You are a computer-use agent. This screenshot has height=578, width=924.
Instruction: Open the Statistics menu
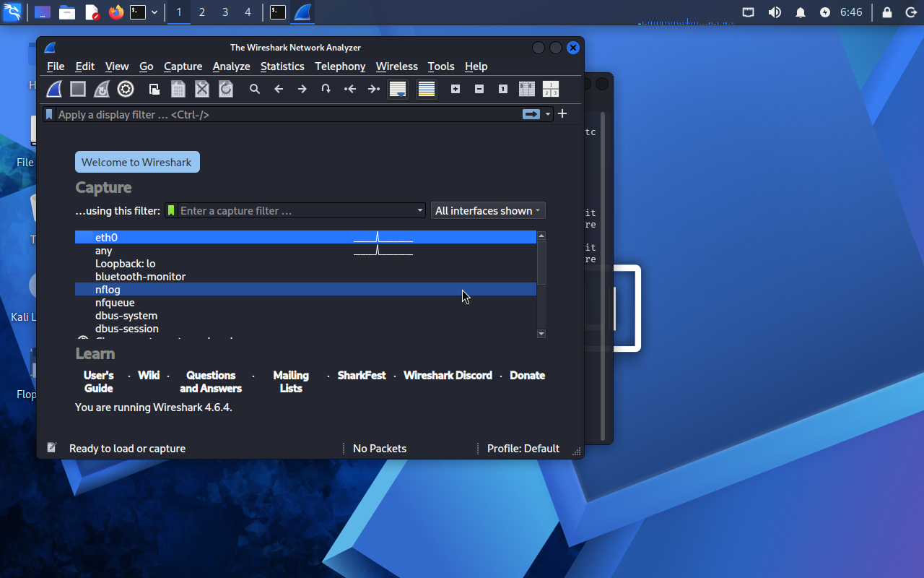(x=282, y=66)
